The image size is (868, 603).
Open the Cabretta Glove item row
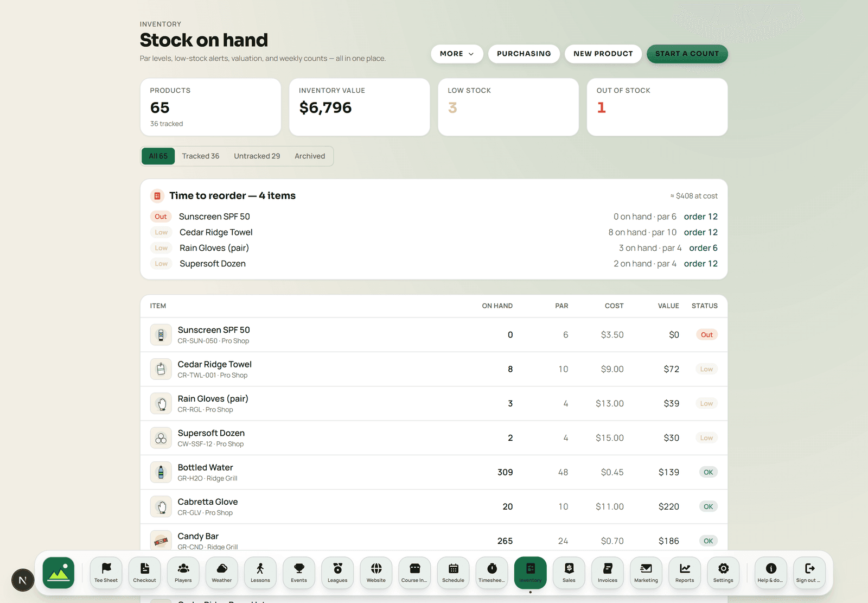click(x=434, y=506)
